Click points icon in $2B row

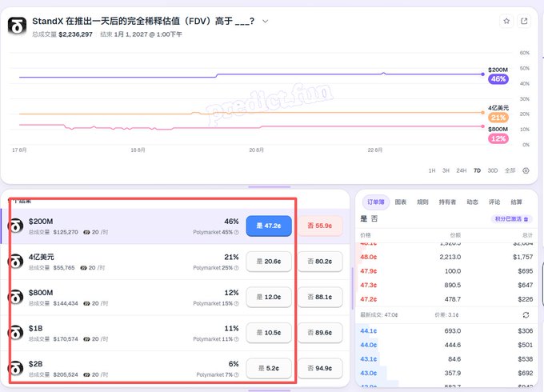pyautogui.click(x=86, y=374)
